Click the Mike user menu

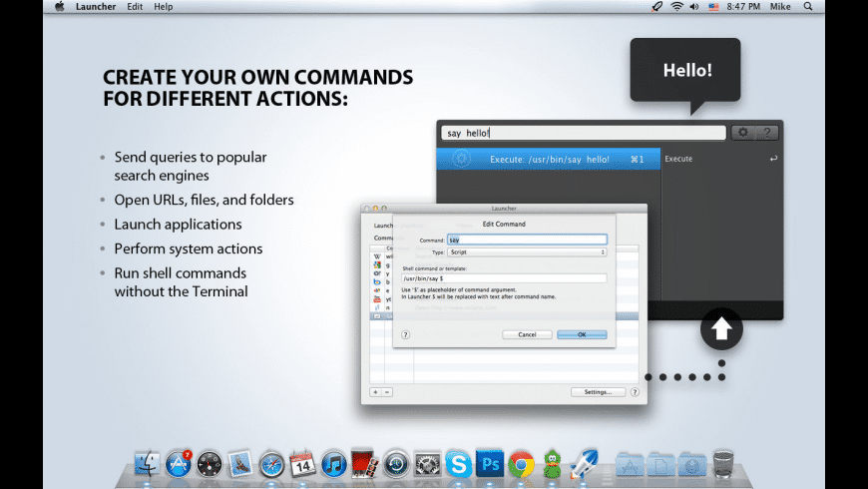point(780,7)
